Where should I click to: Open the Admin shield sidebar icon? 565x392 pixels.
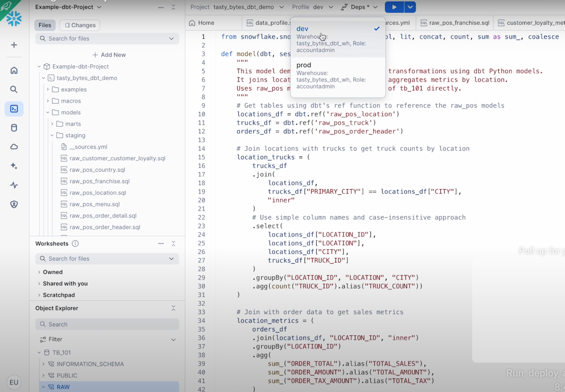pyautogui.click(x=14, y=204)
